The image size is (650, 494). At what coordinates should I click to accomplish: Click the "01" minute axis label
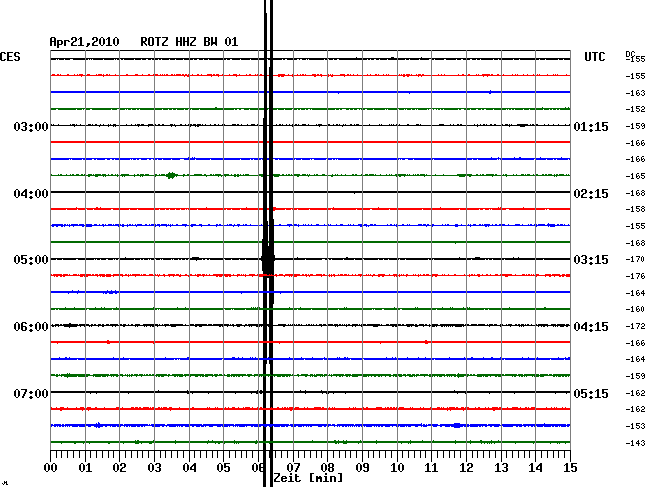(85, 468)
